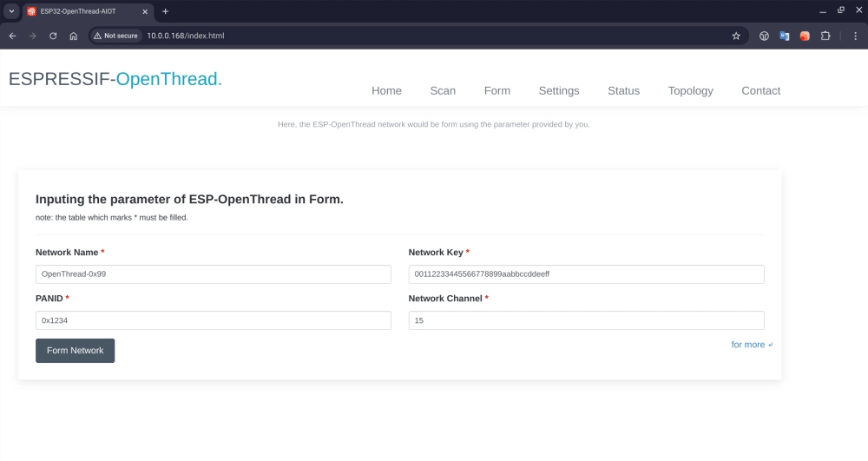This screenshot has height=461, width=868.
Task: Click the browser home icon
Action: (74, 36)
